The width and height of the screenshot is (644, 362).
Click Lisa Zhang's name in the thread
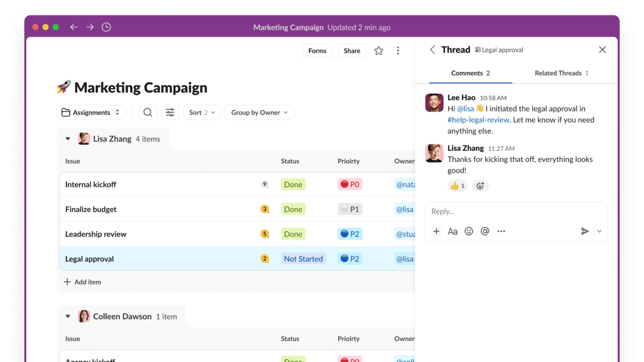[x=465, y=147]
